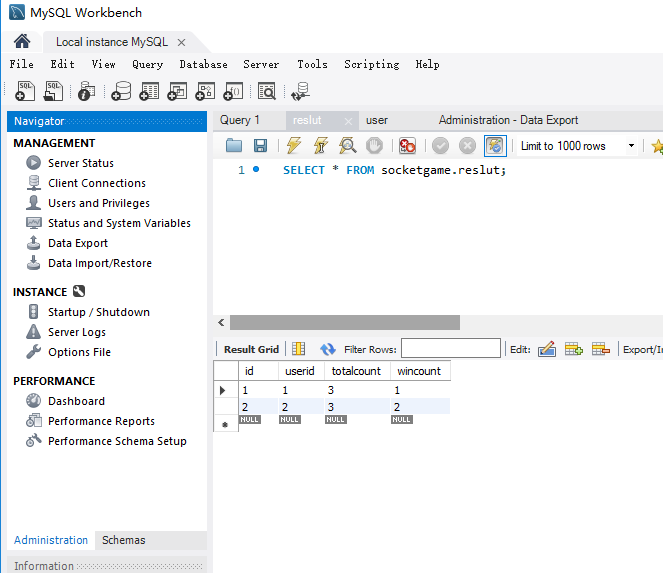
Task: Open object inspector info icon
Action: coord(86,91)
